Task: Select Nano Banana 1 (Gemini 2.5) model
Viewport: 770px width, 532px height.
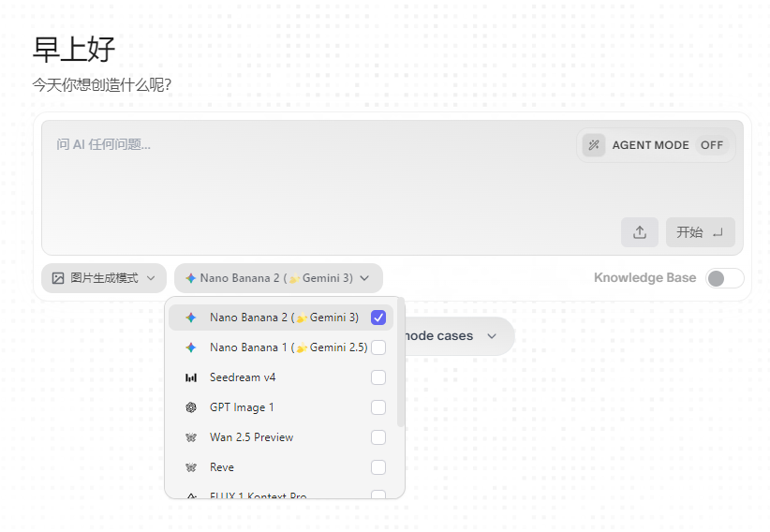Action: click(x=281, y=347)
